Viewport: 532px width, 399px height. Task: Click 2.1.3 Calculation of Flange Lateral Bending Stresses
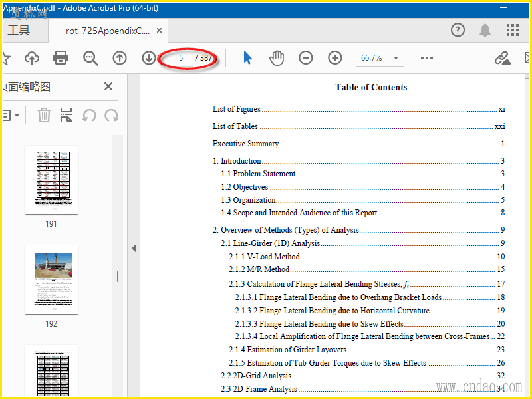click(x=367, y=284)
